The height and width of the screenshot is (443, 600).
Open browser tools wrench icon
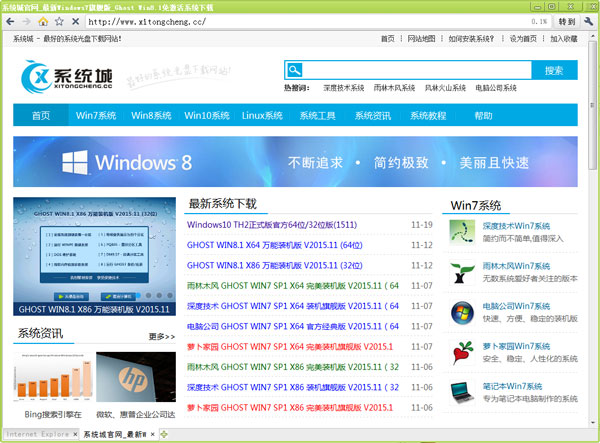(588, 21)
